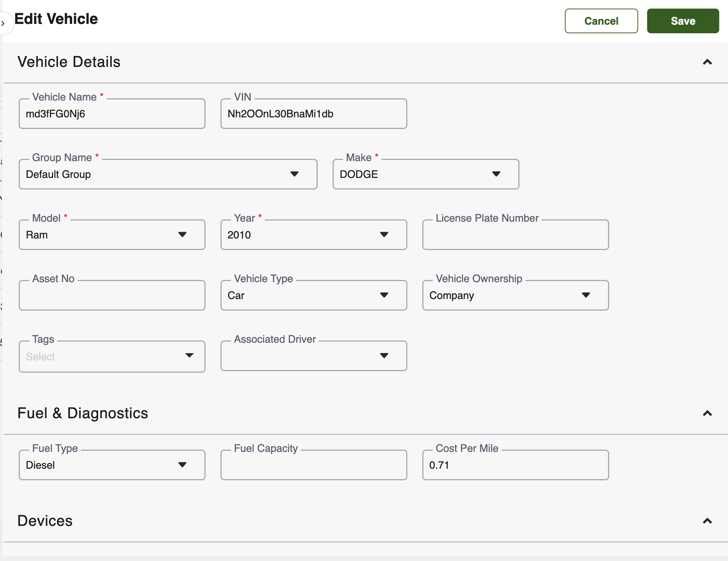Open the Vehicle Ownership dropdown
Image resolution: width=728 pixels, height=561 pixels.
coord(515,295)
